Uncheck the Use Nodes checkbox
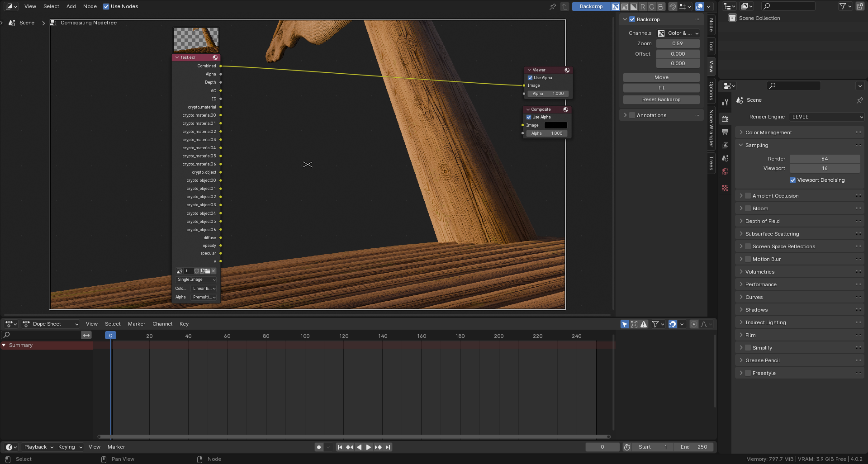The image size is (868, 464). [x=106, y=6]
